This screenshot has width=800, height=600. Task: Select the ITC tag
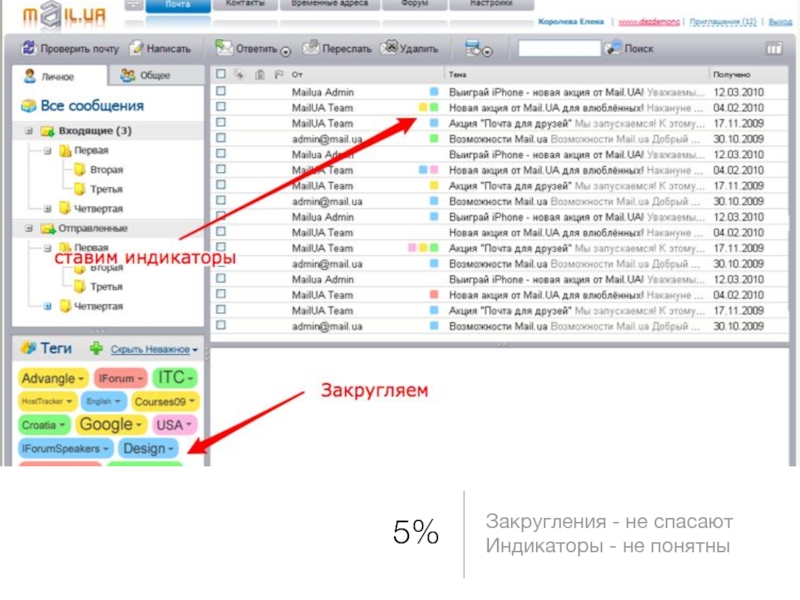(174, 378)
